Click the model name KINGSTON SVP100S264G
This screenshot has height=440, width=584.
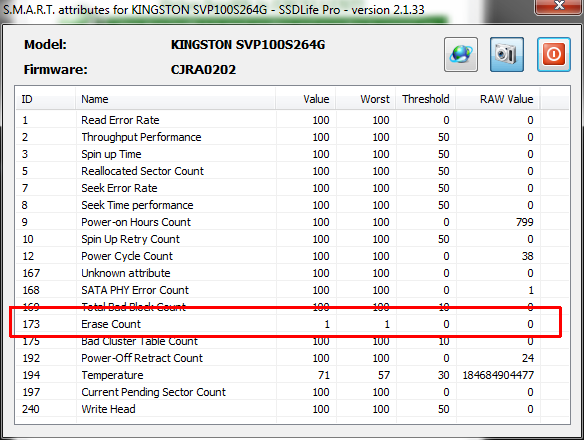(248, 45)
